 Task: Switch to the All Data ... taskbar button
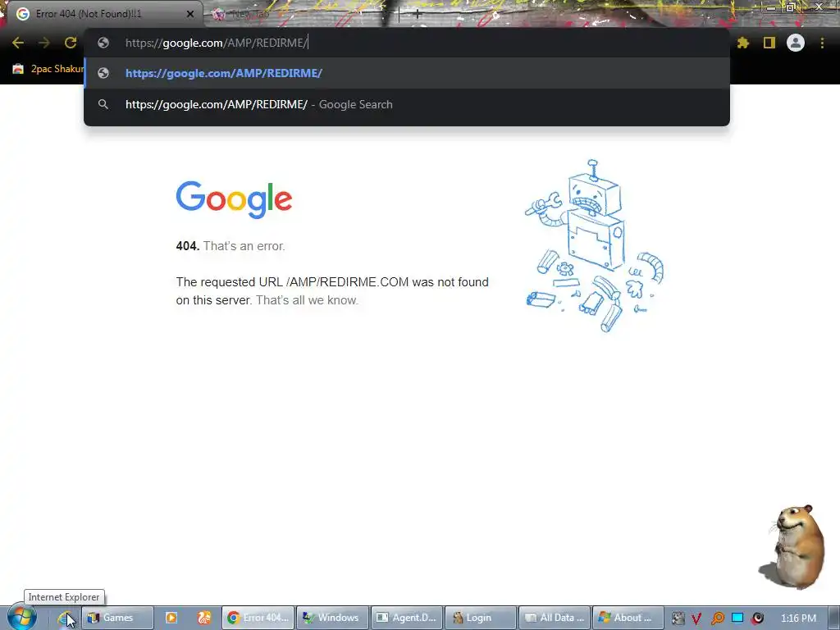555,618
